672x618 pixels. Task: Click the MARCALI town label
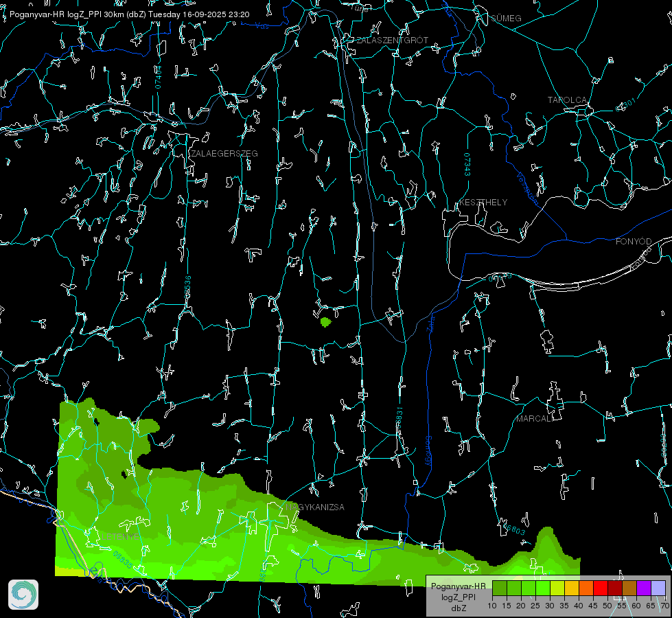535,419
